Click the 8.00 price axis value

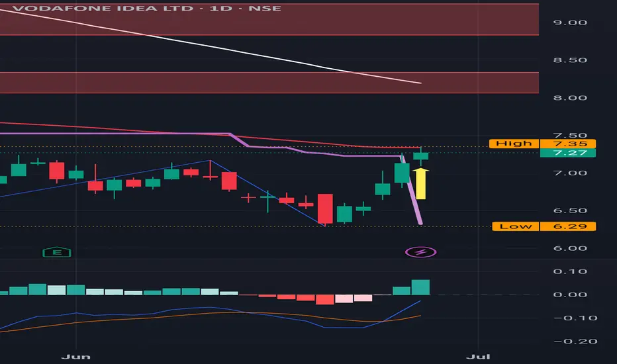pos(570,98)
